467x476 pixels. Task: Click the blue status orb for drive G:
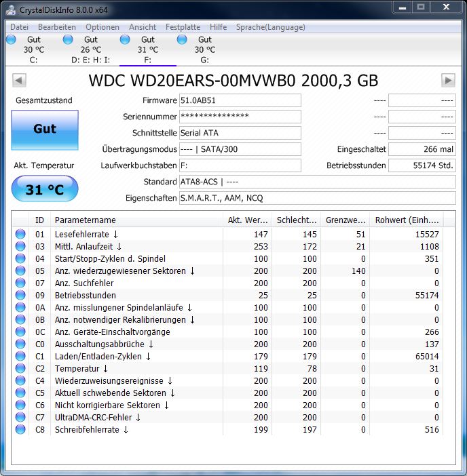pyautogui.click(x=182, y=39)
